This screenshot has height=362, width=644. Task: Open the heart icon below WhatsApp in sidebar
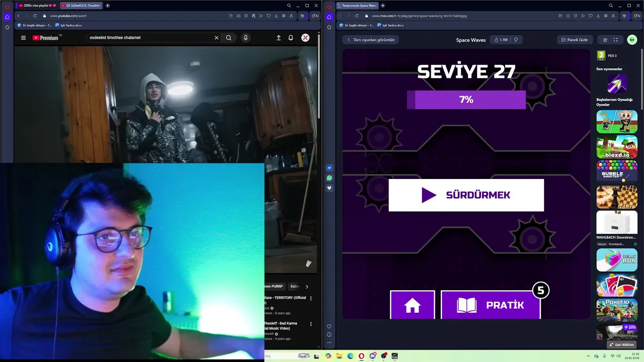point(329,188)
